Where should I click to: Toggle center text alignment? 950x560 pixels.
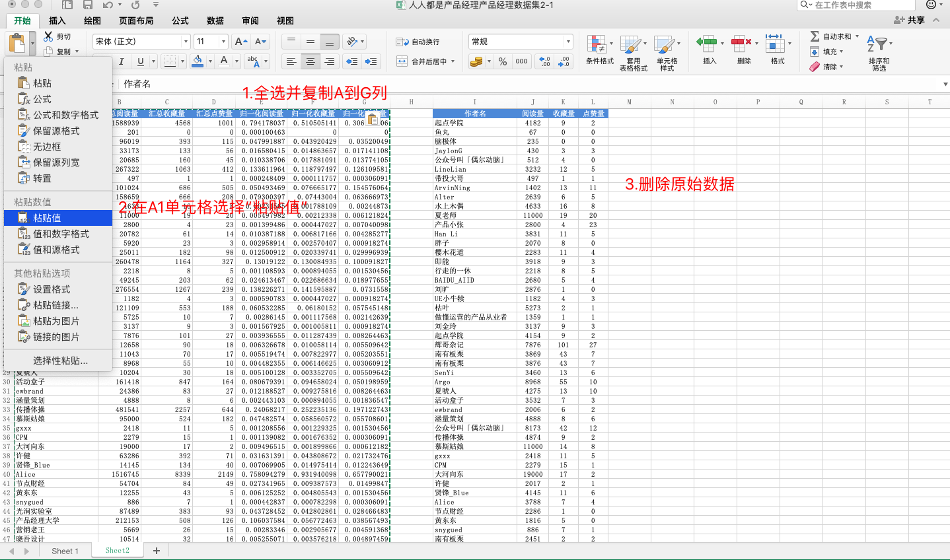click(311, 61)
